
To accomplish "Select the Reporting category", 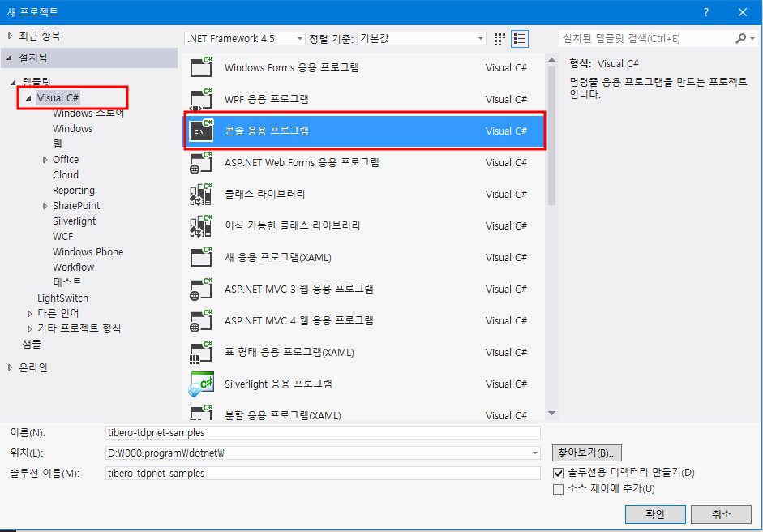I will click(x=74, y=191).
